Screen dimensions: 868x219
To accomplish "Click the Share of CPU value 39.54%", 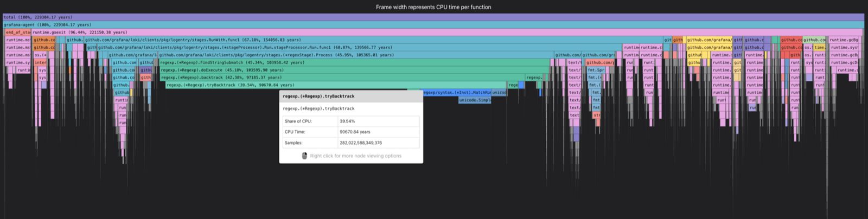I will (x=347, y=121).
